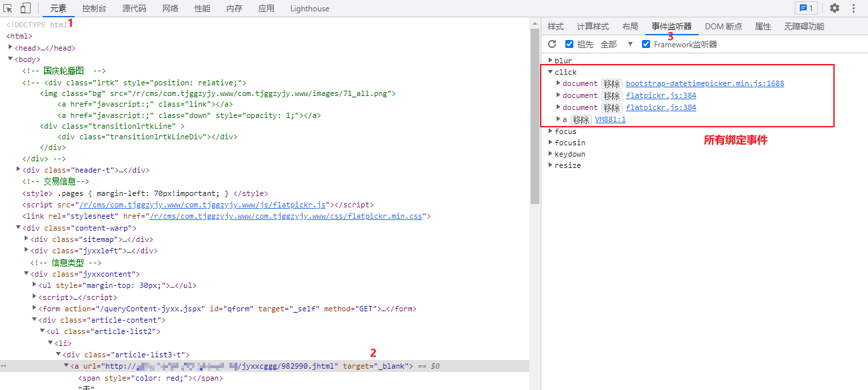Toggle the Framework监听器 checkbox
Viewport: 868px width, 390px height.
[x=646, y=44]
